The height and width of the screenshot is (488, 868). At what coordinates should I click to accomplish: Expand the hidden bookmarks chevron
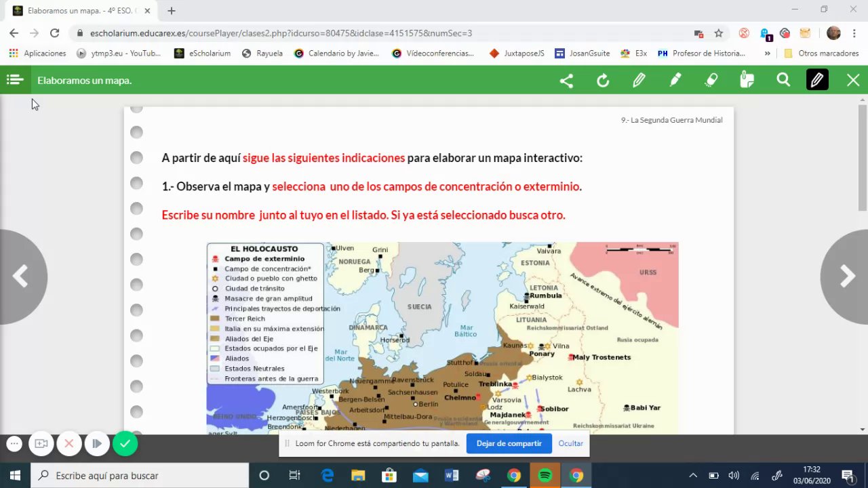click(x=768, y=53)
